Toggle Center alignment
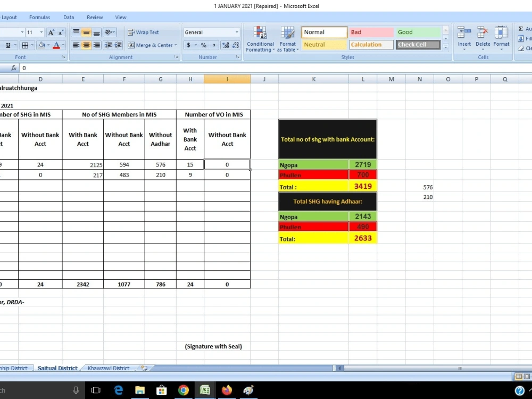The image size is (532, 399). (x=86, y=45)
